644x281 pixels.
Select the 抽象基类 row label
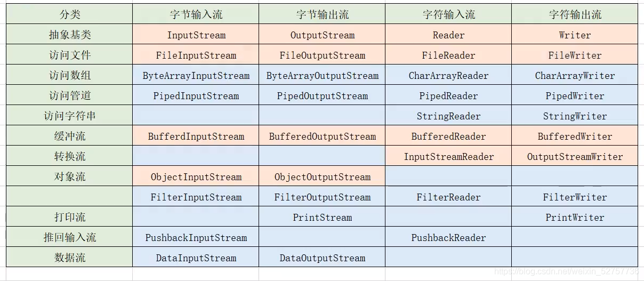tap(69, 35)
